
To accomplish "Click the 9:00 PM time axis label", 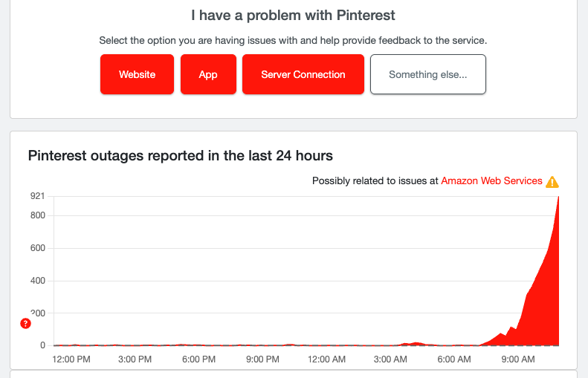I will coord(262,359).
